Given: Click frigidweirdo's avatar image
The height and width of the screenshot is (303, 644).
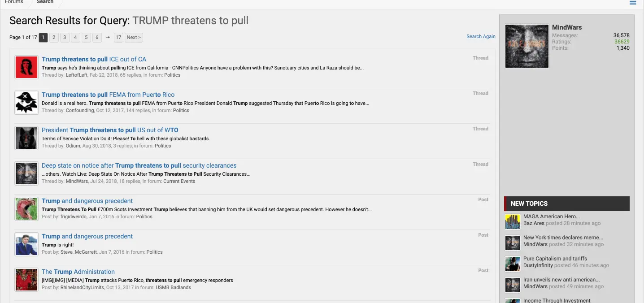Looking at the screenshot, I should (26, 208).
